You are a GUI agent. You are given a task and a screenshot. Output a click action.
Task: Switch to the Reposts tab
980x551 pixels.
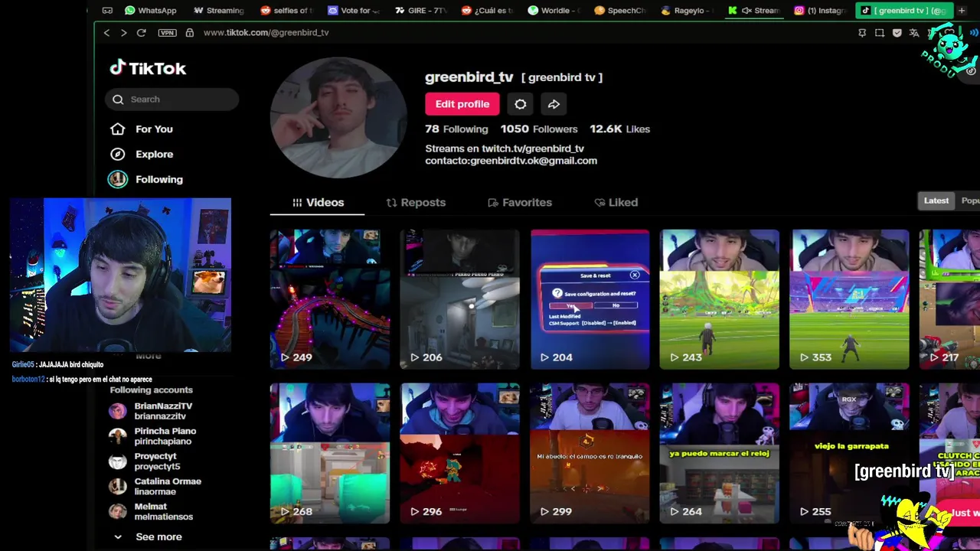tap(416, 203)
